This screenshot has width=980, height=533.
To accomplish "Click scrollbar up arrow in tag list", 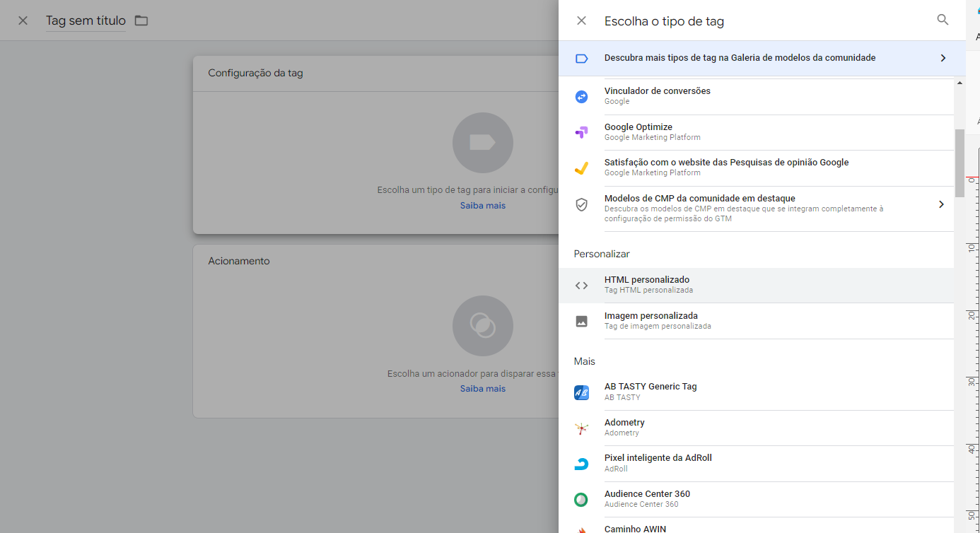I will (959, 83).
